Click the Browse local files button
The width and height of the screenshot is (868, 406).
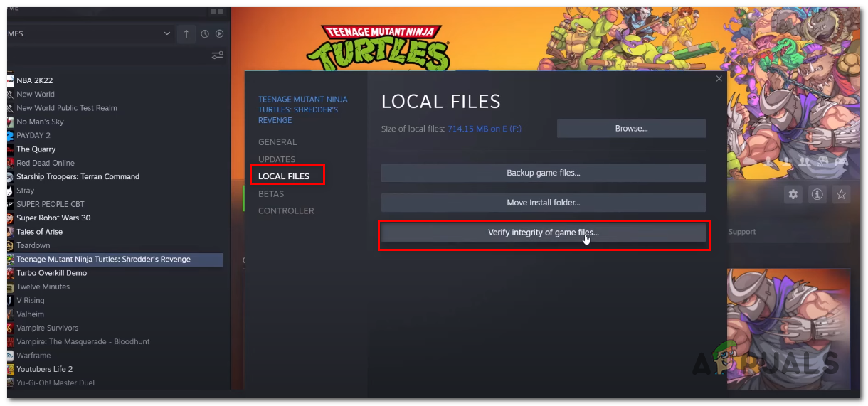click(631, 129)
